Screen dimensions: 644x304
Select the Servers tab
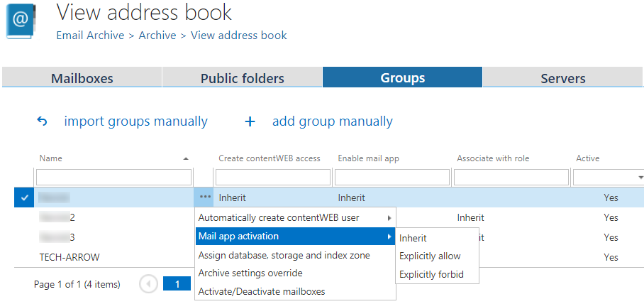tap(562, 78)
